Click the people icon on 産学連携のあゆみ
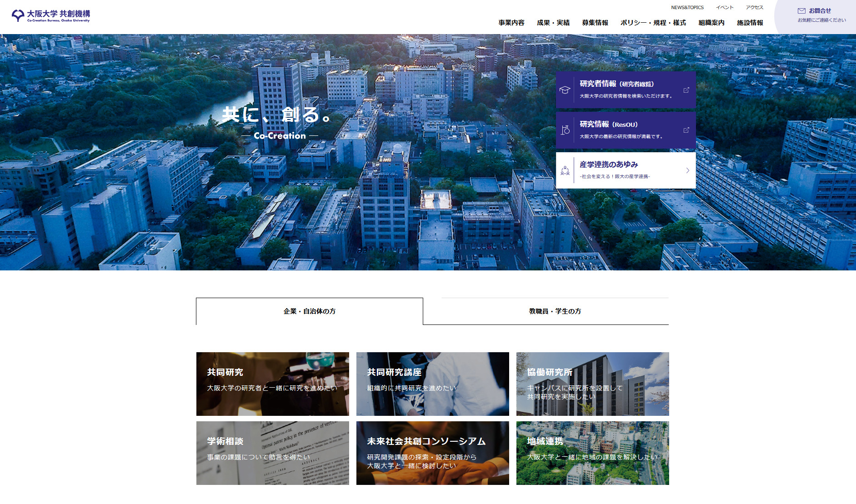This screenshot has height=504, width=856. [565, 170]
